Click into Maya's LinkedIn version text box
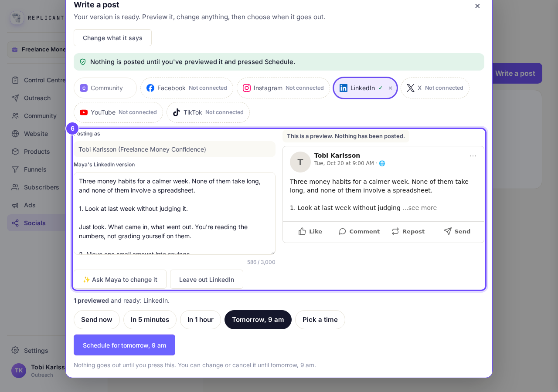 [x=174, y=213]
